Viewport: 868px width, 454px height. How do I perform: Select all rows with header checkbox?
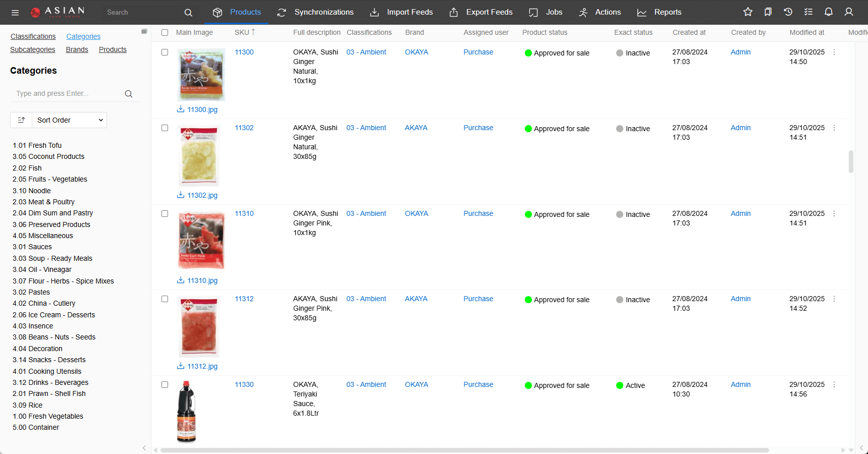click(x=165, y=32)
